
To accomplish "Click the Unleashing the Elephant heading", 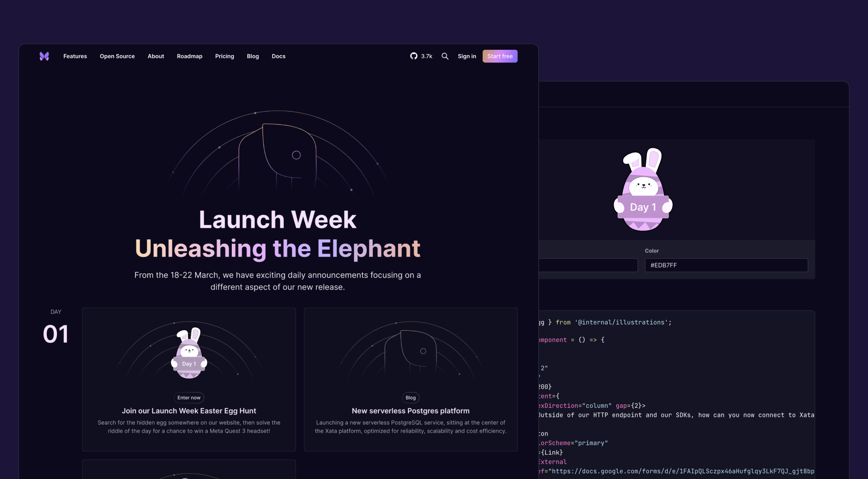I will [278, 249].
